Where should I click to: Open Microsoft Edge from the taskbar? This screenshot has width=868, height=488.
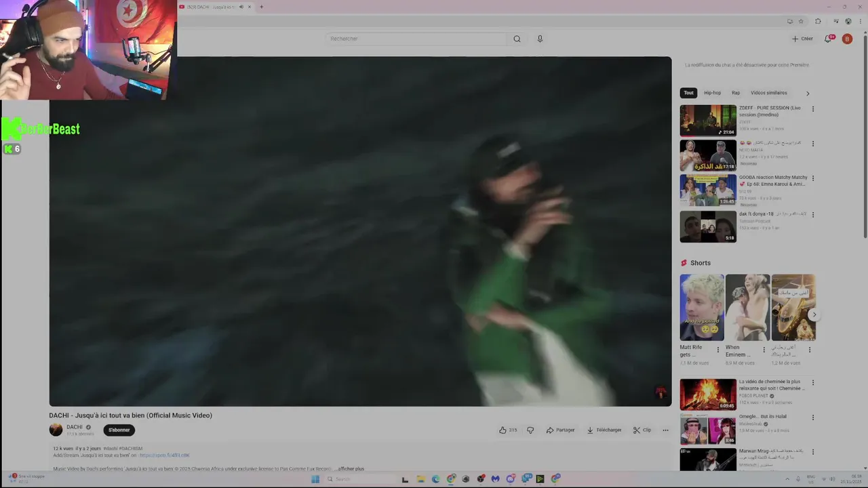[x=435, y=479]
